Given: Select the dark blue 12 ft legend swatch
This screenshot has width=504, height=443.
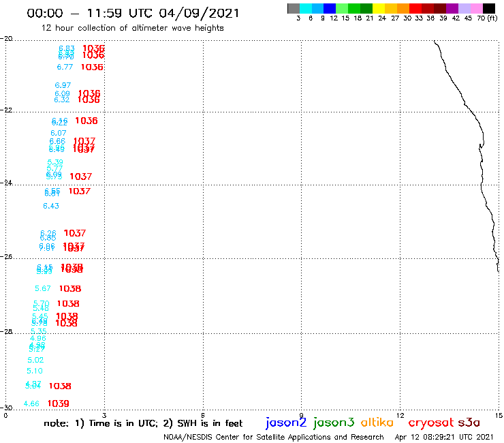Looking at the screenshot, I should (330, 9).
